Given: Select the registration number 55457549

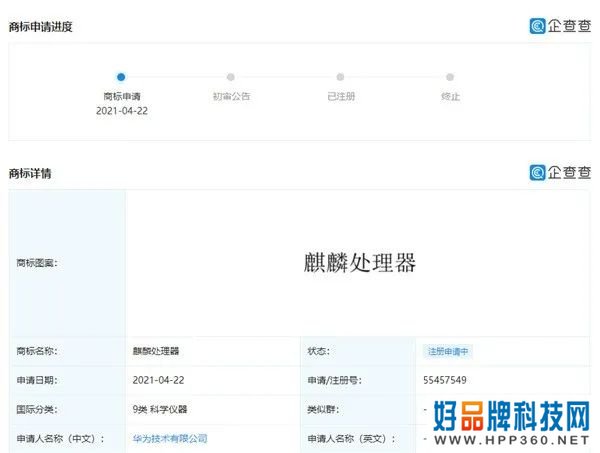Looking at the screenshot, I should [445, 380].
